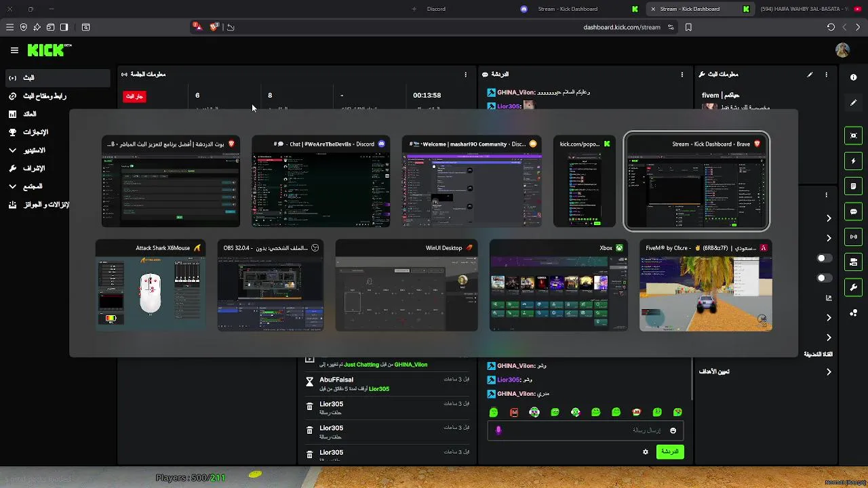Click AbuFFaisal name in activity feed
Screen dimensions: 868x488
(336, 380)
